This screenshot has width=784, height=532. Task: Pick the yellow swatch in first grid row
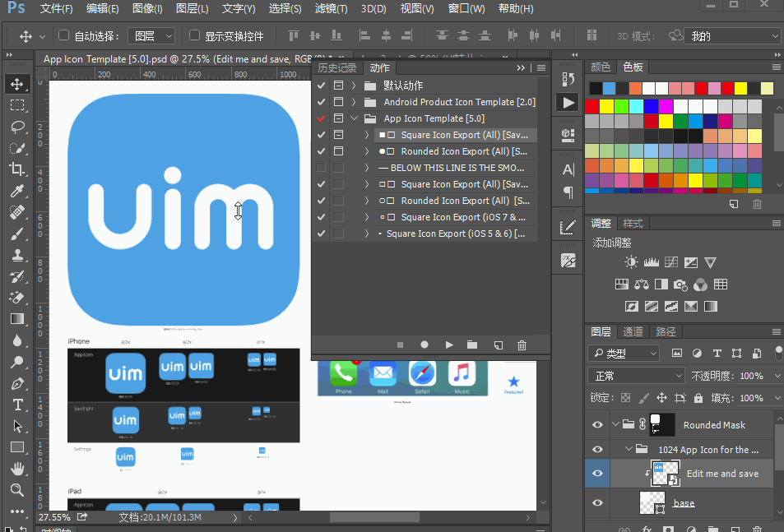coord(606,106)
